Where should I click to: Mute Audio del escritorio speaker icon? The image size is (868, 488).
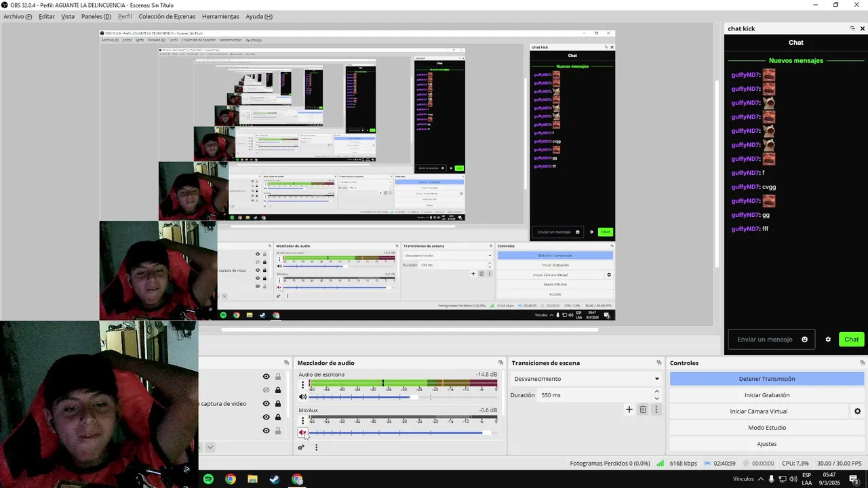point(302,396)
